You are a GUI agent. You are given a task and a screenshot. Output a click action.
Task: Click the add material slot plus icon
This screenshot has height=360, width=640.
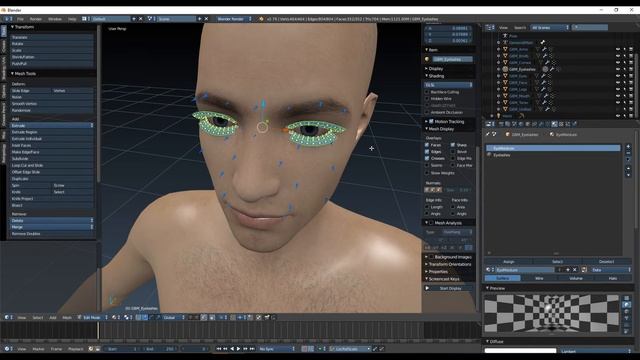pyautogui.click(x=628, y=147)
